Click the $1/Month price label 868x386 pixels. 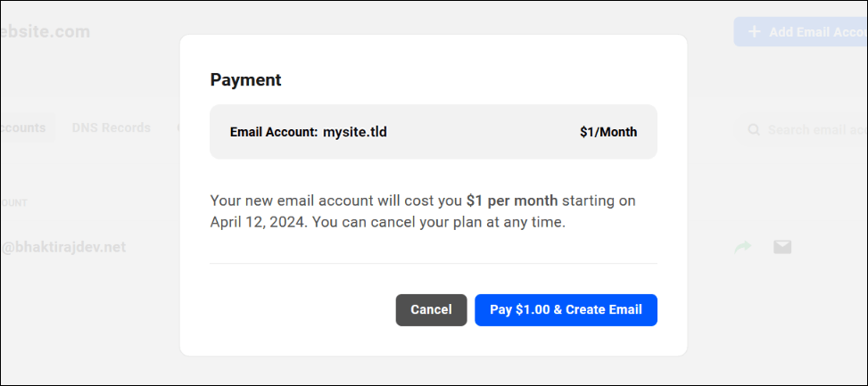[608, 132]
